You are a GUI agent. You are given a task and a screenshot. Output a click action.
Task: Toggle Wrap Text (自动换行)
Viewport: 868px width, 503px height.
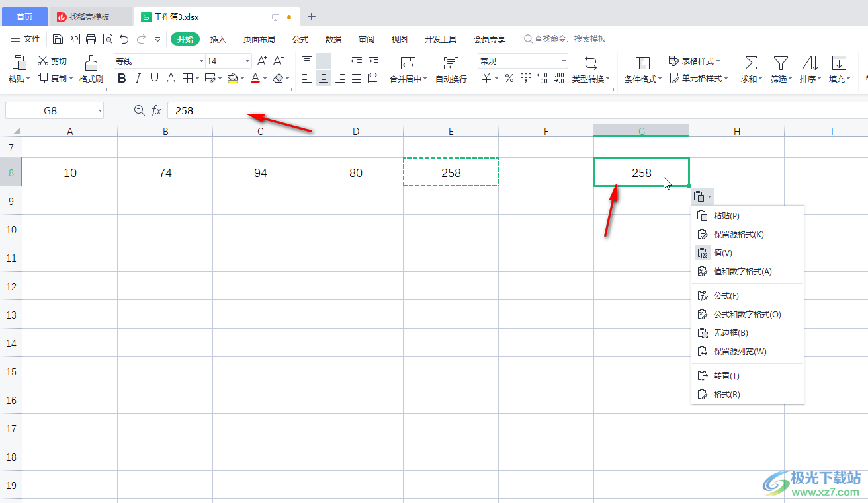(451, 69)
